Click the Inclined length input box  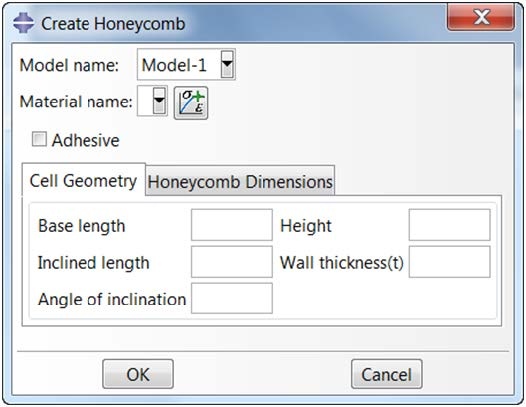point(232,262)
